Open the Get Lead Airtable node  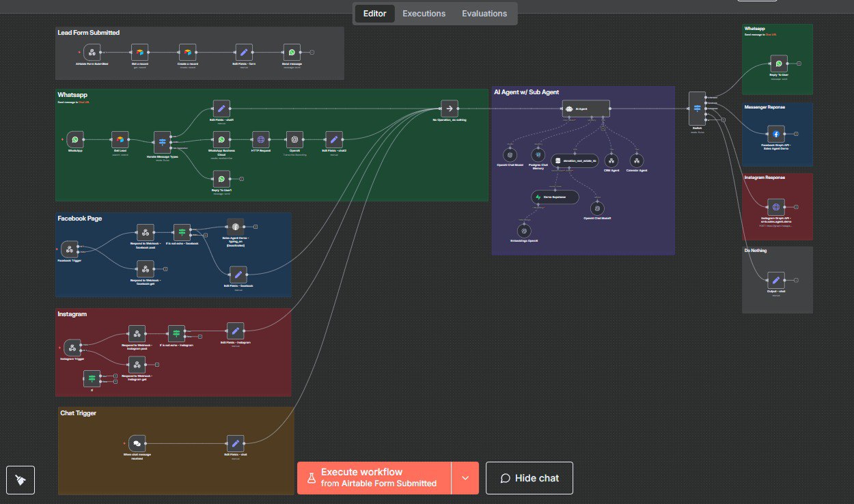click(x=120, y=140)
